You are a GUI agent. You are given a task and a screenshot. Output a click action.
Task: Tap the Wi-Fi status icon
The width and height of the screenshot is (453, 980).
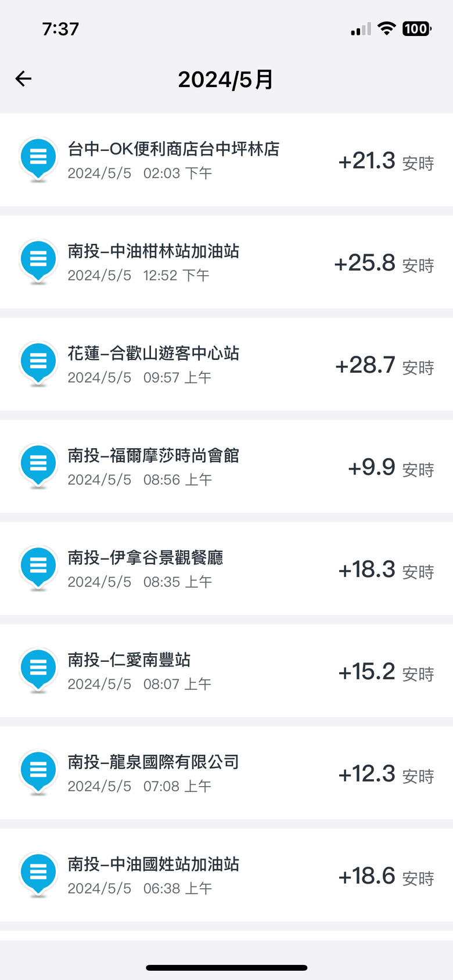(386, 28)
